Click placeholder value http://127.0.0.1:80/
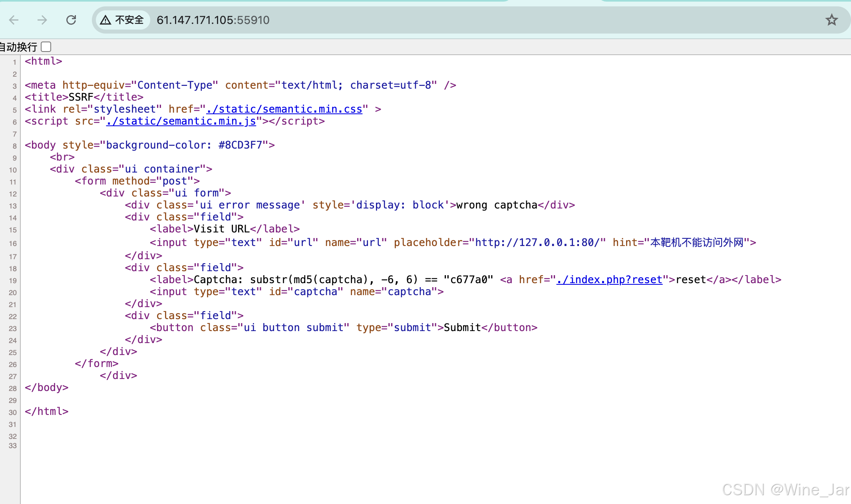Image resolution: width=851 pixels, height=504 pixels. pos(537,242)
